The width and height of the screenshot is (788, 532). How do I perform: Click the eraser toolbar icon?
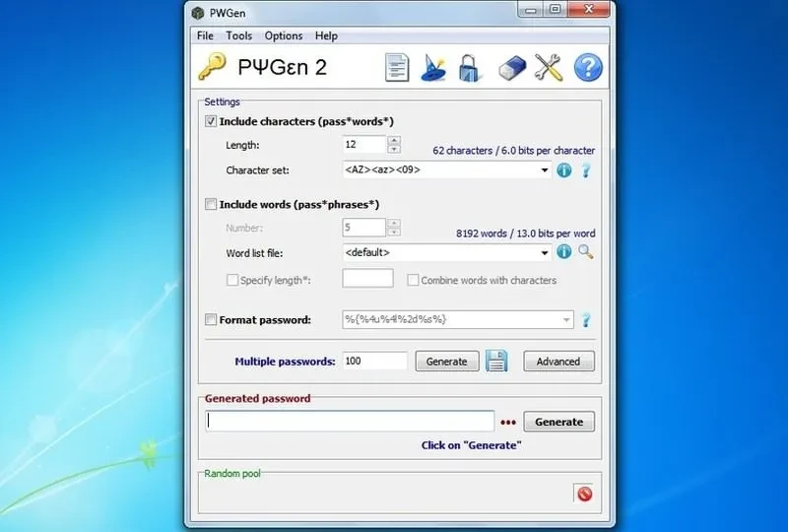click(511, 68)
